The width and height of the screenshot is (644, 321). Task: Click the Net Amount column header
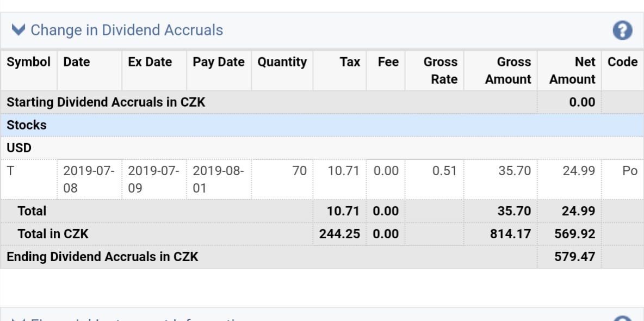(x=572, y=71)
